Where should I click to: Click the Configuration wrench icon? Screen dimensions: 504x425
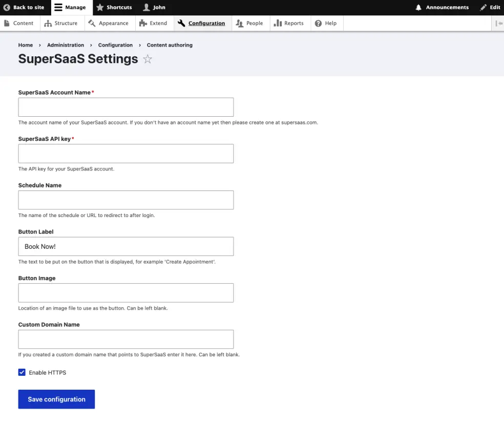tap(182, 23)
